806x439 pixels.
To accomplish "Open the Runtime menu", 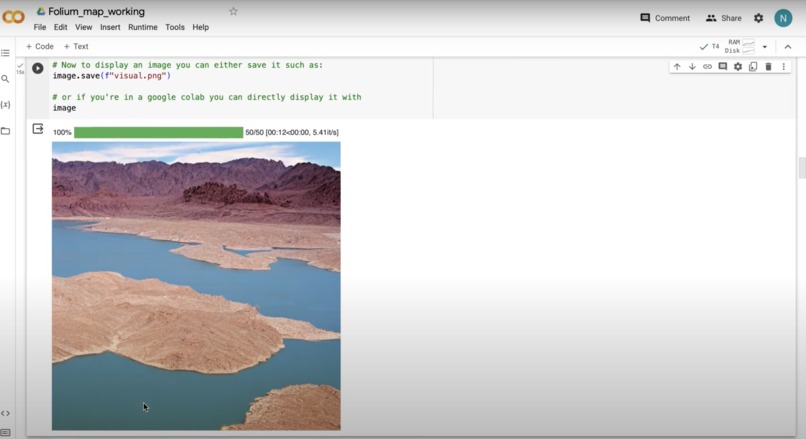I will pyautogui.click(x=143, y=27).
